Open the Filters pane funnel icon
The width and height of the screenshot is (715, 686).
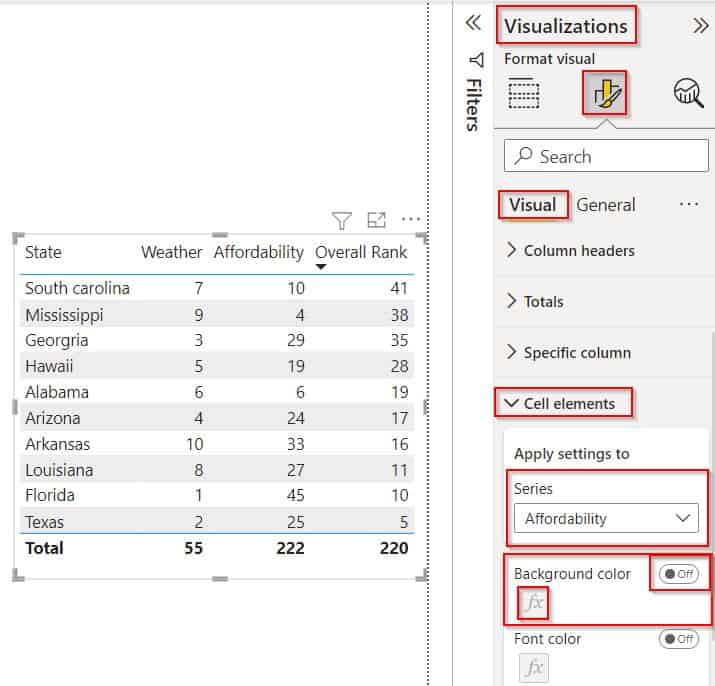point(476,60)
